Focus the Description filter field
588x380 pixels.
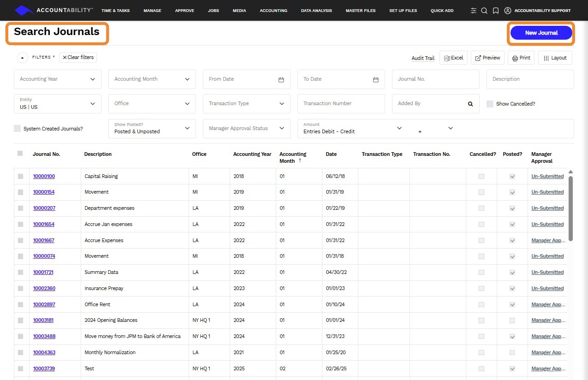point(530,79)
